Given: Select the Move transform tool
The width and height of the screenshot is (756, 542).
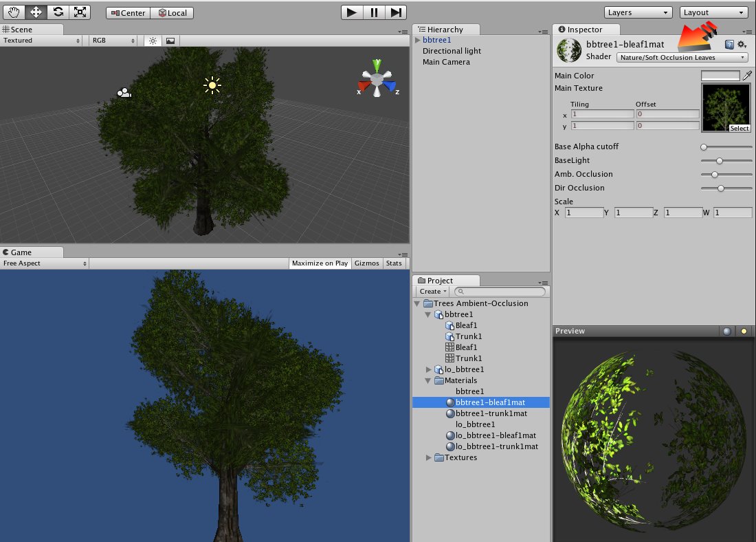Looking at the screenshot, I should click(x=37, y=12).
